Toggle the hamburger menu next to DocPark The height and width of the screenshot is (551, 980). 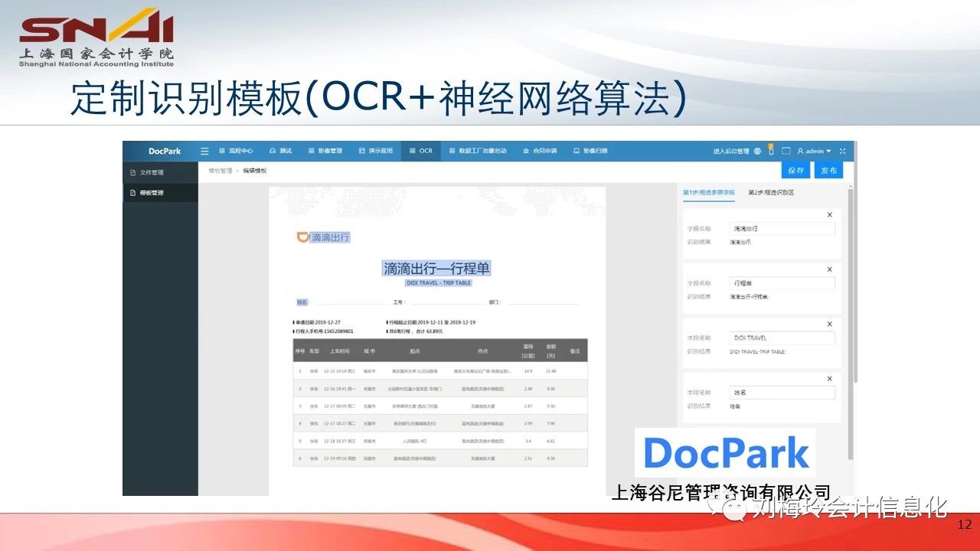[x=204, y=151]
